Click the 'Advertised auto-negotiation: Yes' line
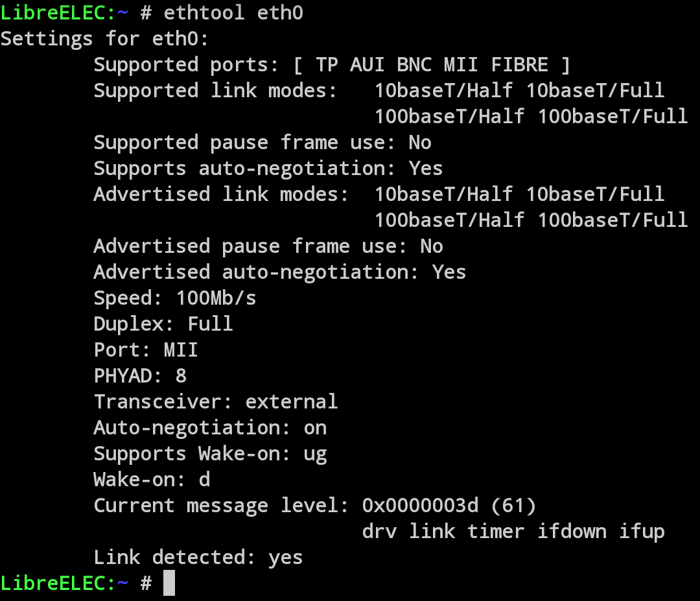 280,272
